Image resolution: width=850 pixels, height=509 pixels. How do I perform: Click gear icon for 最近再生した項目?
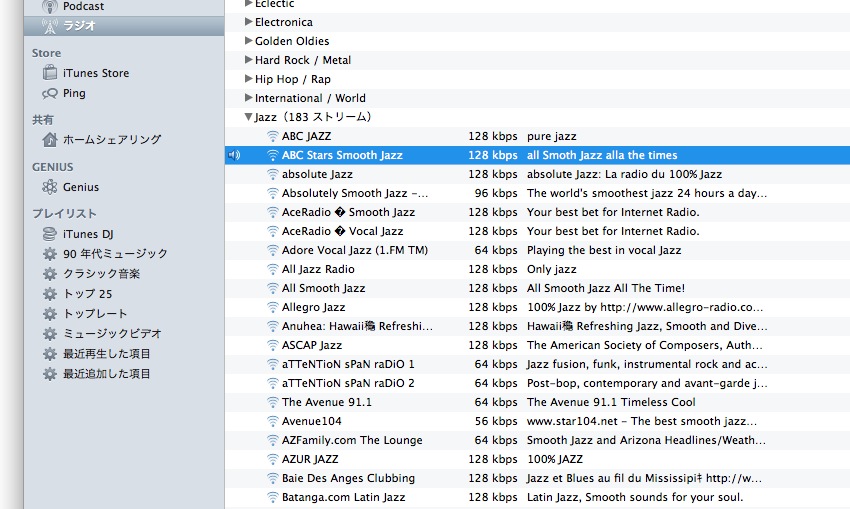pyautogui.click(x=50, y=354)
